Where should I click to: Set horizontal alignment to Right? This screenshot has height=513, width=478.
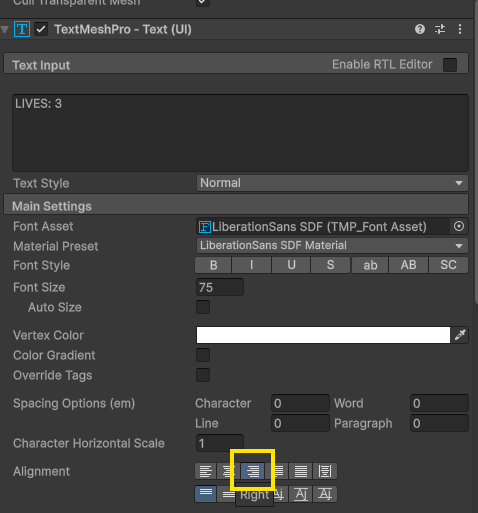(252, 471)
